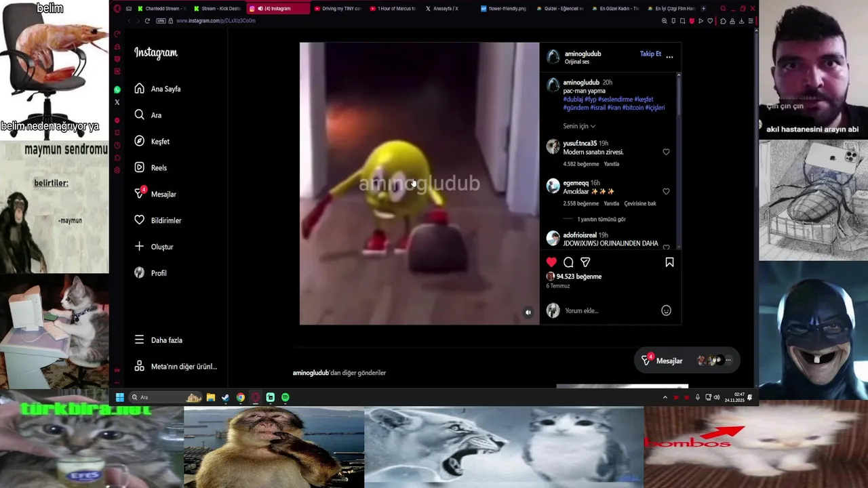Expand 1 yanıtın tümünü gör replies
This screenshot has height=488, width=868.
pyautogui.click(x=601, y=220)
